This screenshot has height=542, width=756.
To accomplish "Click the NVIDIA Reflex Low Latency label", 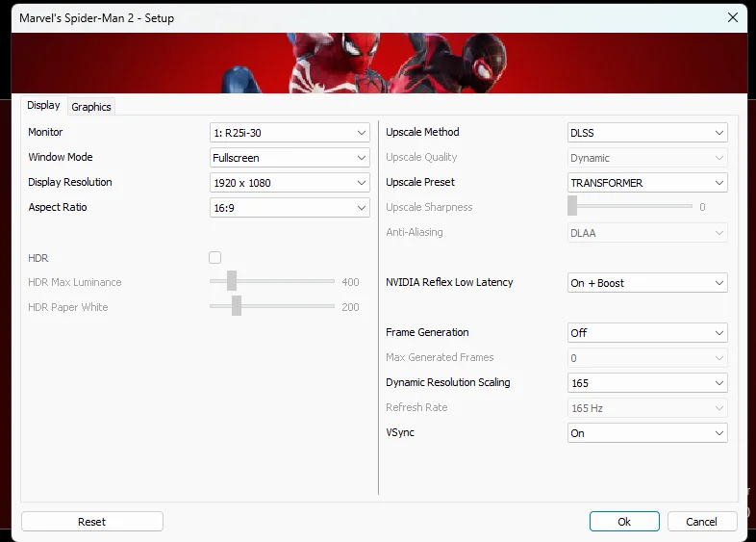I will (x=449, y=282).
